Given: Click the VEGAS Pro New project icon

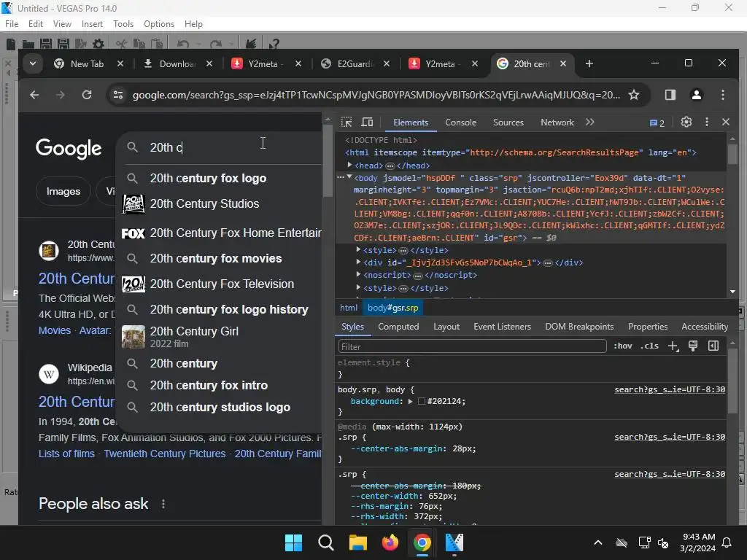Looking at the screenshot, I should [11, 44].
